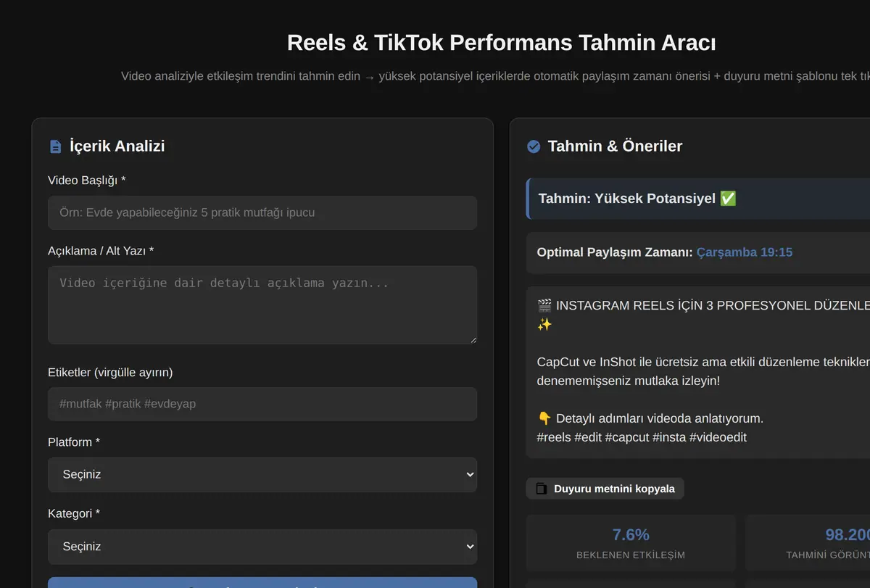Viewport: 870px width, 588px height.
Task: Click the Reels & TikTok Performans Tahmin Aracı heading
Action: (x=502, y=43)
